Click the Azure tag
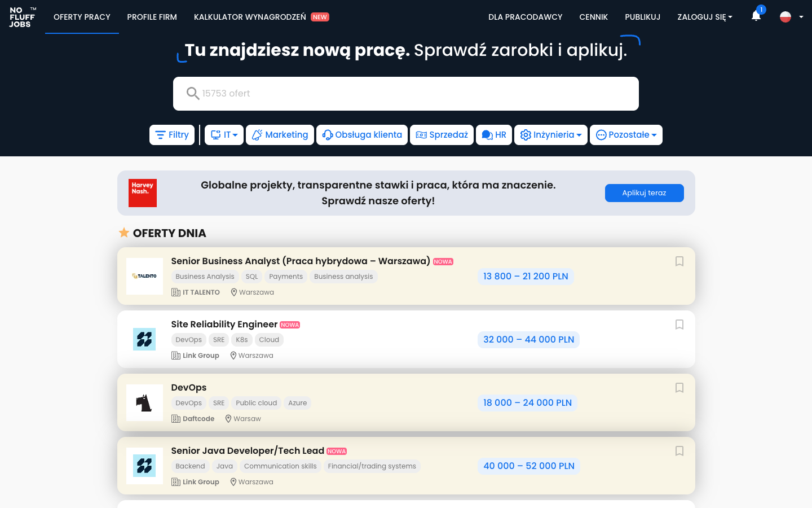812x508 pixels. (x=298, y=403)
